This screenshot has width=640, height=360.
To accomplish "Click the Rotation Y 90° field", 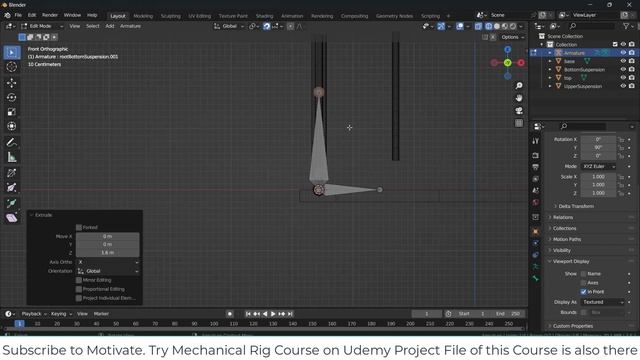I will pyautogui.click(x=598, y=148).
